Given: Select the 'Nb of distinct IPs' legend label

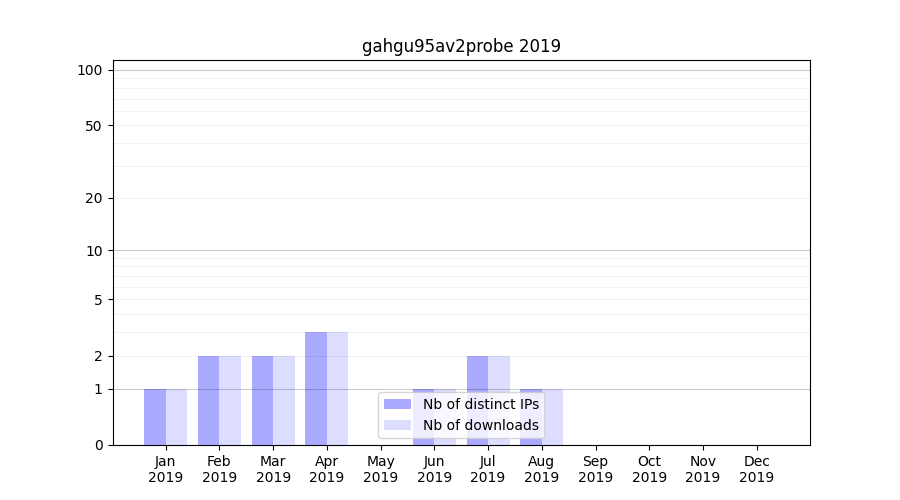Looking at the screenshot, I should [480, 404].
